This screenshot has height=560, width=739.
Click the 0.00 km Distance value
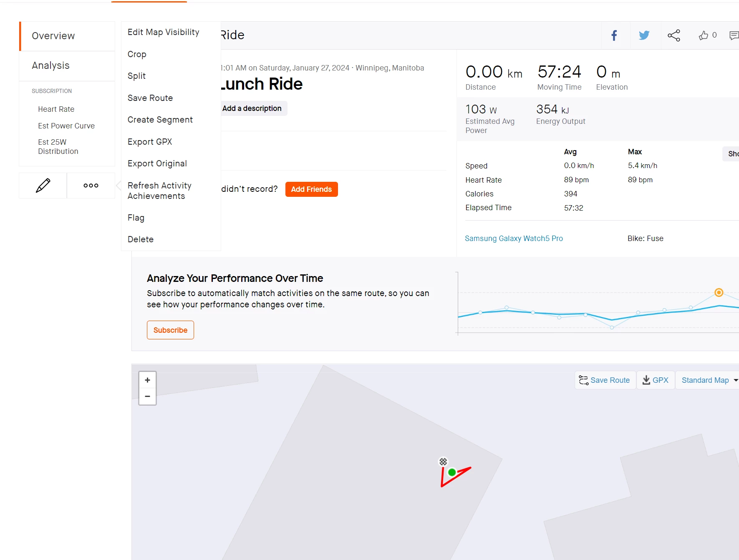[x=494, y=72]
